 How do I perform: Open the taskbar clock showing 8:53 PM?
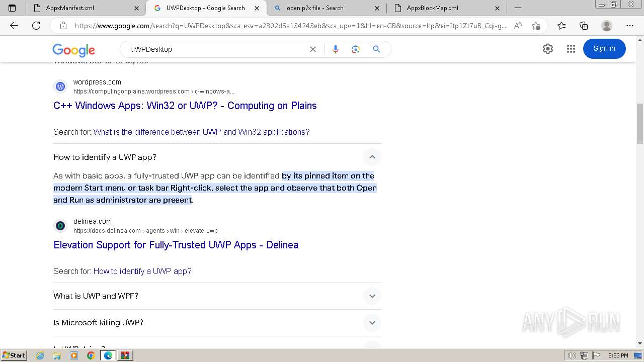point(618,355)
